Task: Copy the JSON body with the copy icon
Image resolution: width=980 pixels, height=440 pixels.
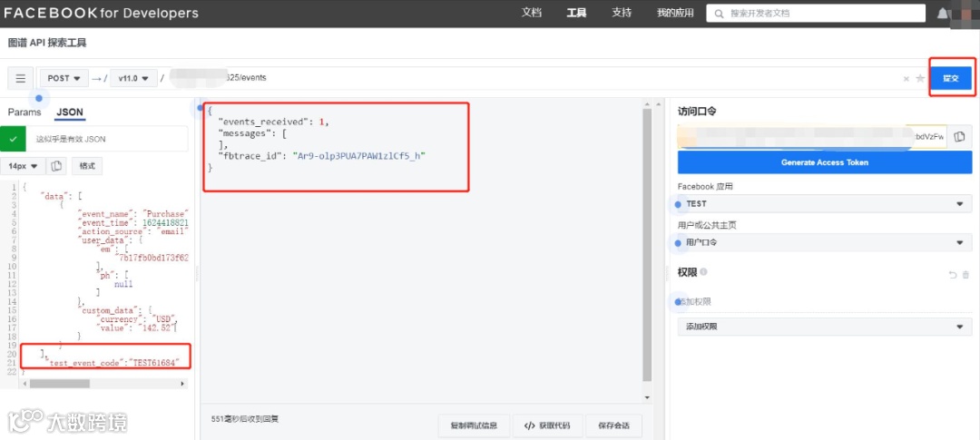Action: [x=56, y=166]
